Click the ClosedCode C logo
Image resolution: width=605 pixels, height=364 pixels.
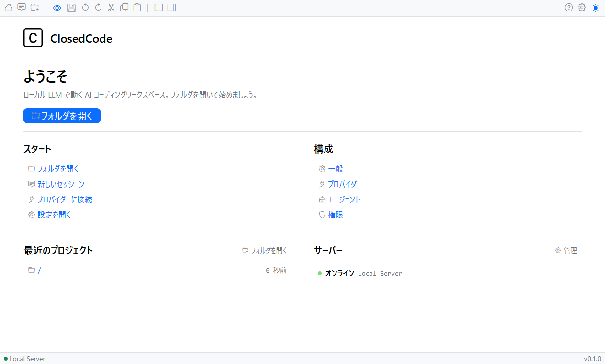(33, 38)
